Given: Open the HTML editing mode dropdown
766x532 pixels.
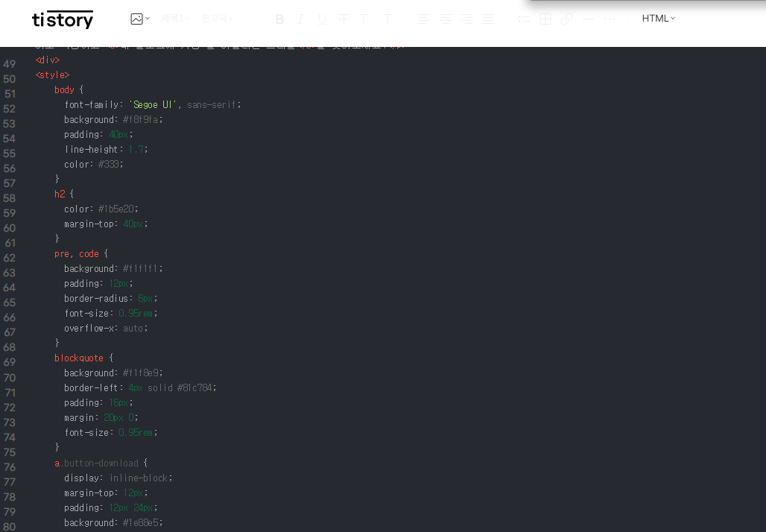Looking at the screenshot, I should click(659, 18).
